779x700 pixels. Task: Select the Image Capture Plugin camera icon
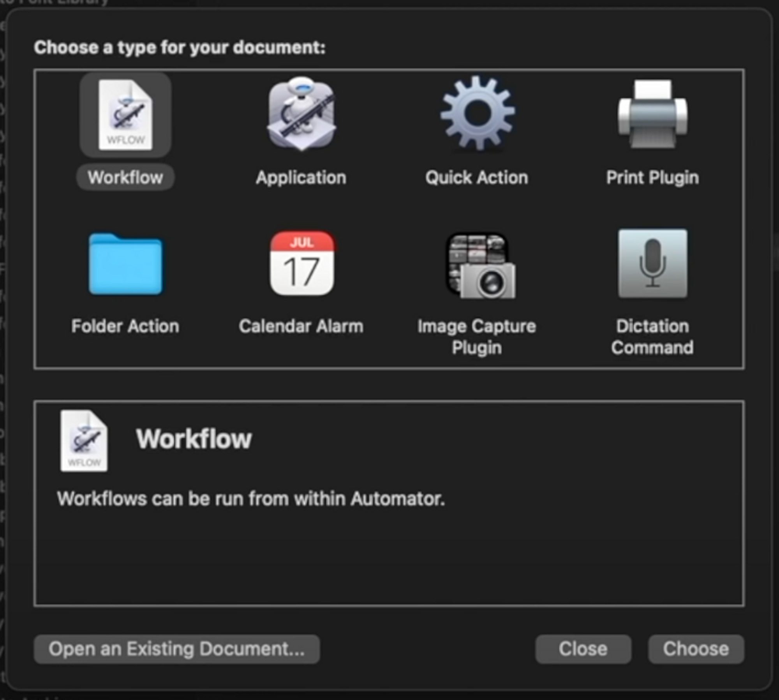click(481, 266)
